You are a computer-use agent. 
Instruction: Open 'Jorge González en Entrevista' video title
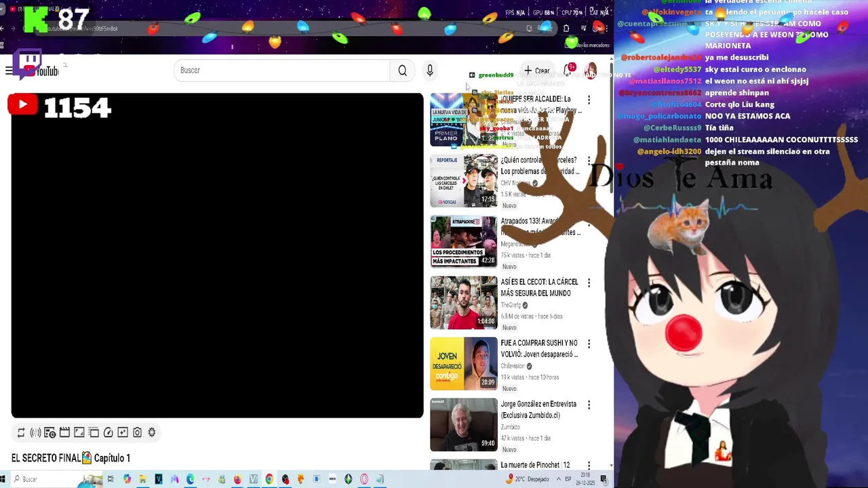[538, 409]
